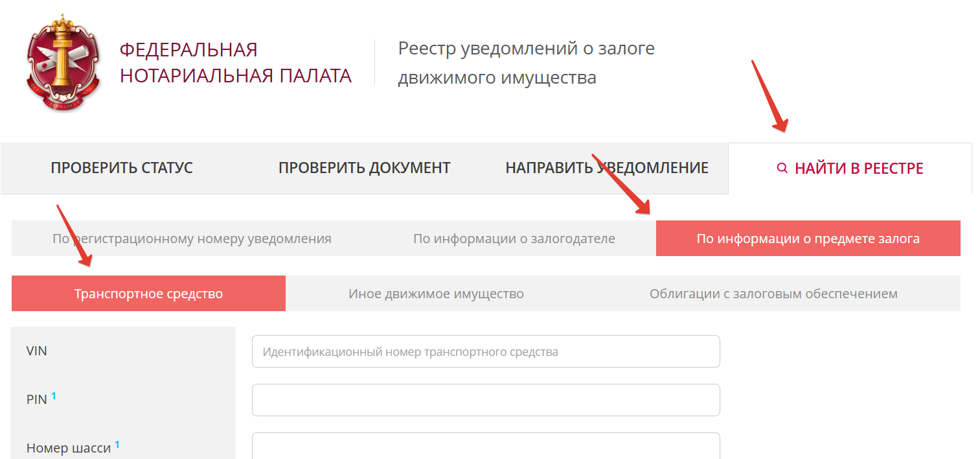Click the magnifier icon on НАЙТИ В РЕЕСТРЕ
Image resolution: width=980 pixels, height=459 pixels.
click(782, 168)
